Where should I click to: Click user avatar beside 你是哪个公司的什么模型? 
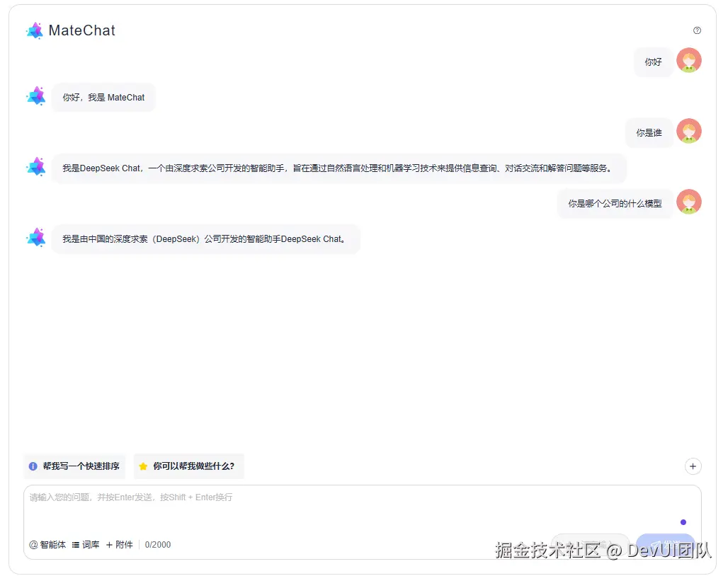[x=688, y=202]
